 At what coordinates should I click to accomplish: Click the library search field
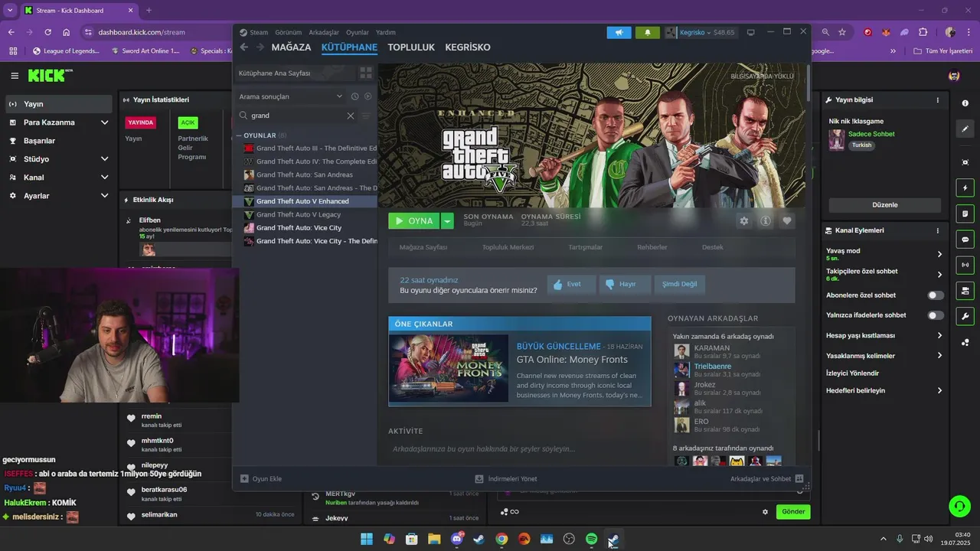click(x=296, y=116)
